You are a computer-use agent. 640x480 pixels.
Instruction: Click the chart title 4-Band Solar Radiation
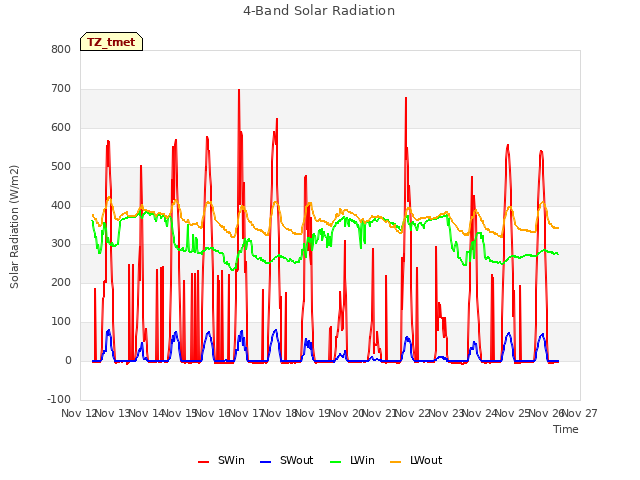point(319,11)
